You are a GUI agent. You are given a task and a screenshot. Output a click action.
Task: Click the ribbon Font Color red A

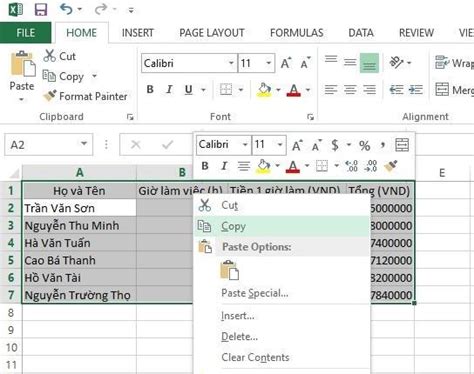[293, 90]
